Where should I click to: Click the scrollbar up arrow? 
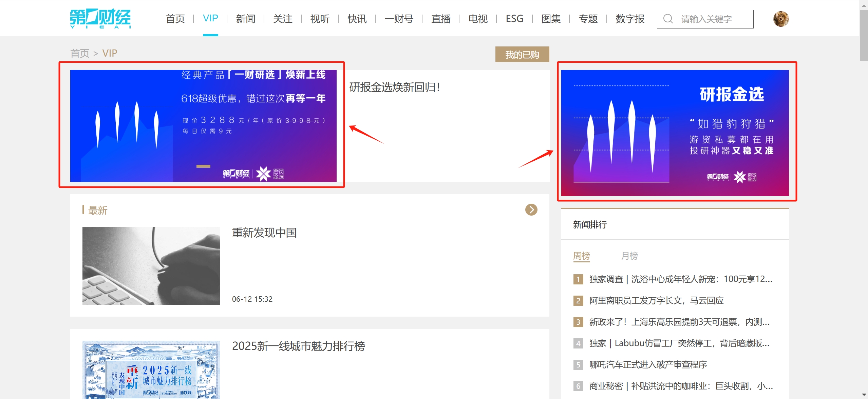pyautogui.click(x=864, y=5)
